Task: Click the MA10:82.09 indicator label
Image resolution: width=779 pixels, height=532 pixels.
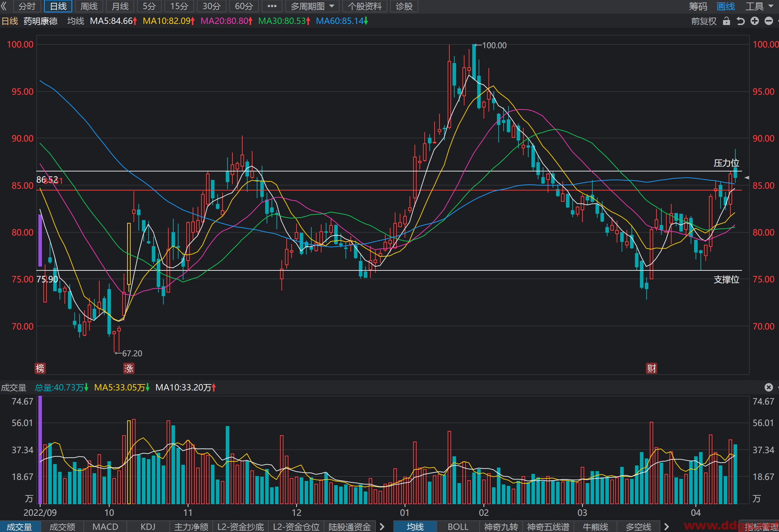Action: 169,21
